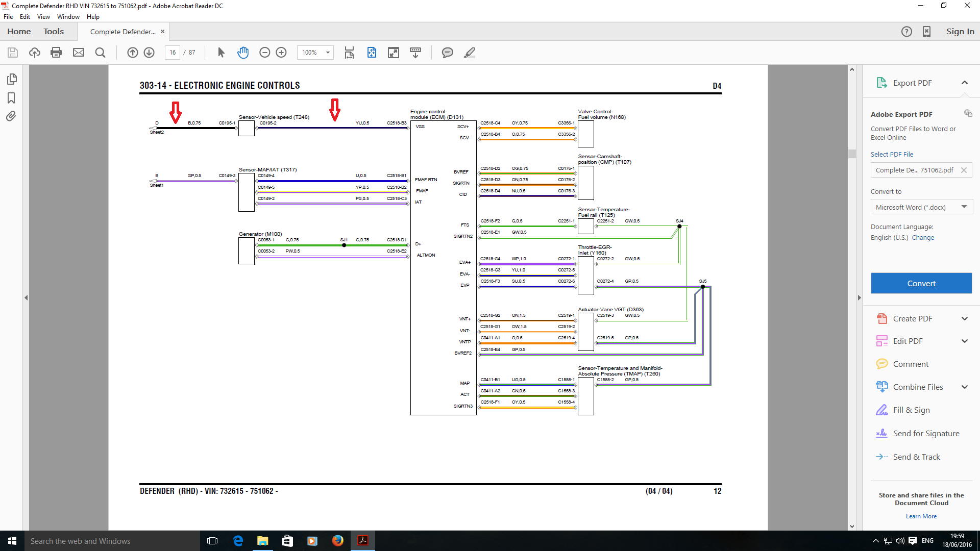
Task: Click the Search the web and Windows box
Action: [112, 541]
